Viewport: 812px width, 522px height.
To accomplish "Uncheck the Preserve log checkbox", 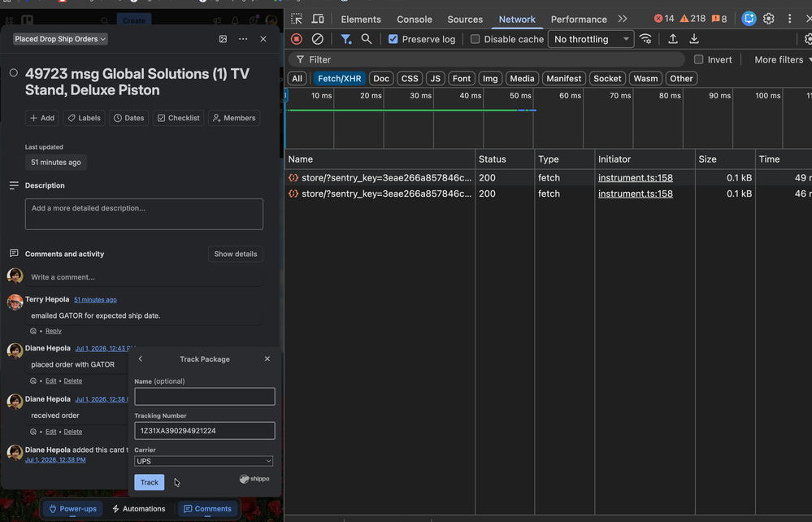I will [x=393, y=39].
